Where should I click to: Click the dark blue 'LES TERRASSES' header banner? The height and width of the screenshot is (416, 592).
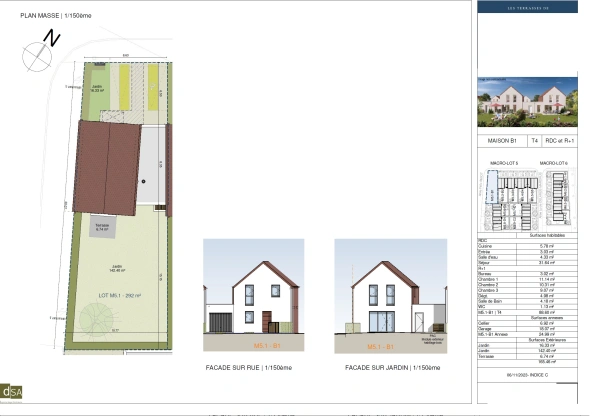tap(527, 7)
